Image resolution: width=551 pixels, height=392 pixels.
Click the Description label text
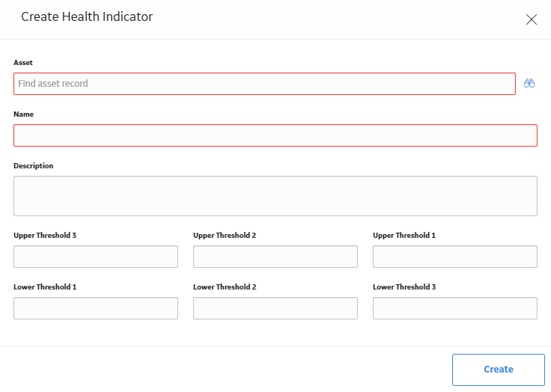tap(34, 166)
